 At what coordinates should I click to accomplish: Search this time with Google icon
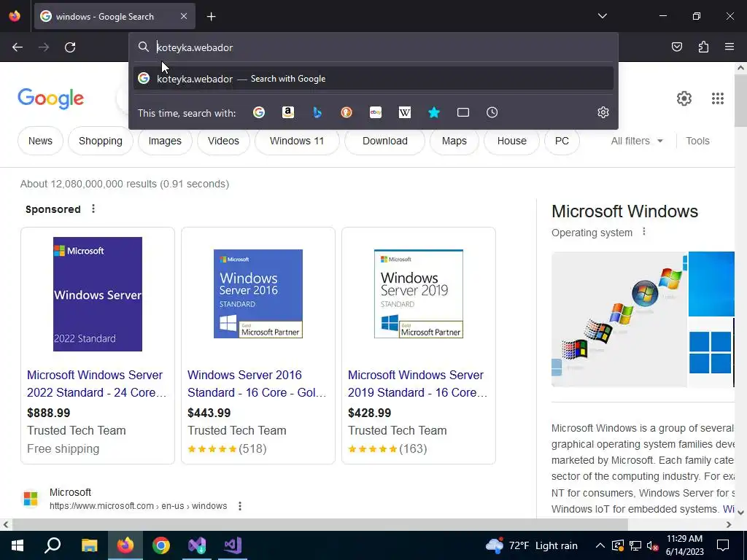pos(259,112)
